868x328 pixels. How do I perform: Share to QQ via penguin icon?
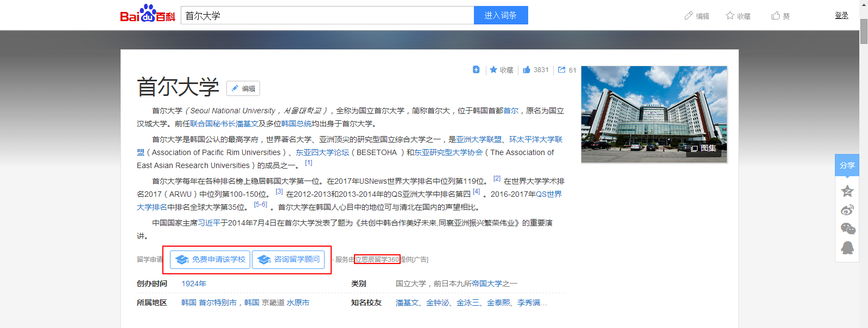[847, 248]
